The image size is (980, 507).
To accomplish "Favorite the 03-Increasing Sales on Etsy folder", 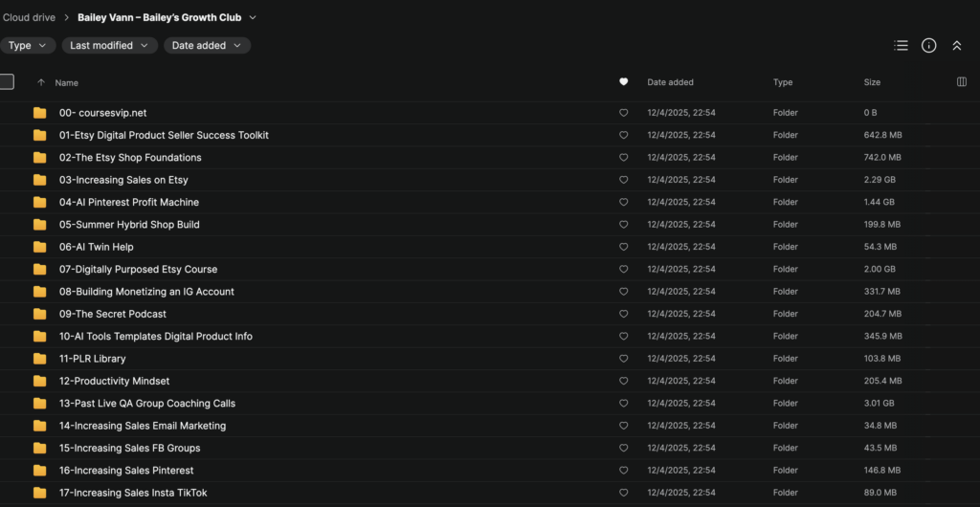I will coord(624,180).
